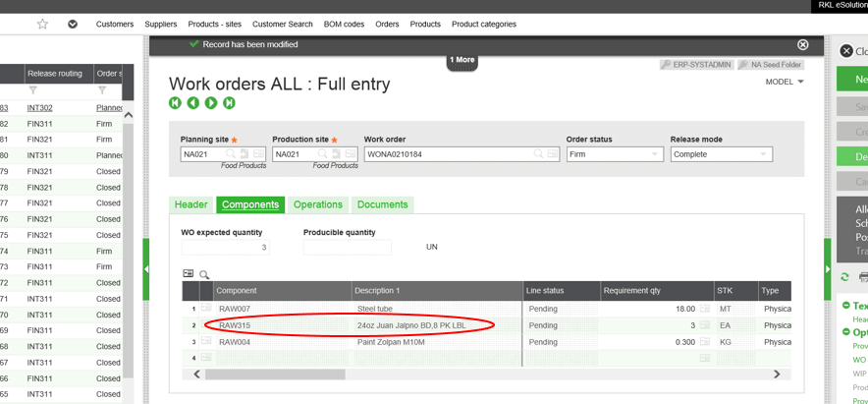Image resolution: width=868 pixels, height=404 pixels.
Task: Click the Producible quantity field
Action: [347, 247]
